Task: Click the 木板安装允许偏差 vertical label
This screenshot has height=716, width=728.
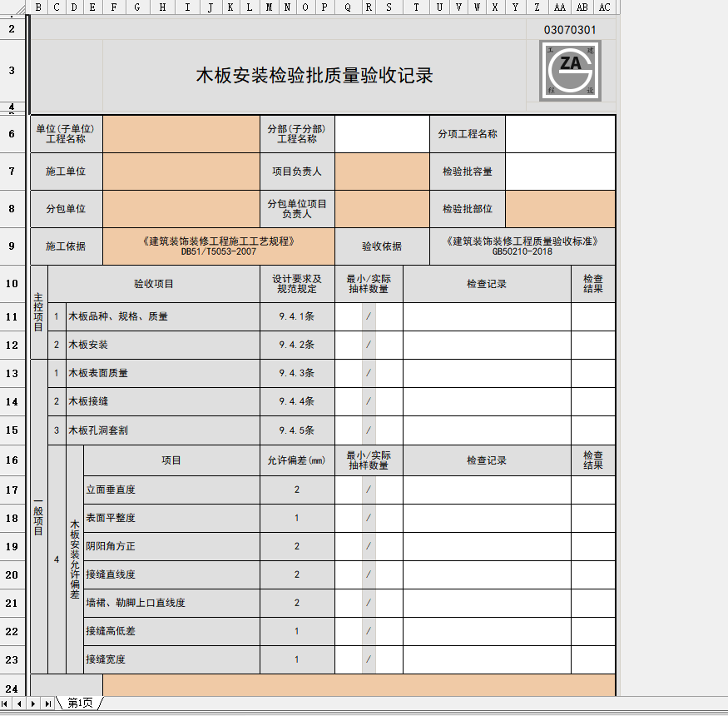Action: (x=75, y=559)
